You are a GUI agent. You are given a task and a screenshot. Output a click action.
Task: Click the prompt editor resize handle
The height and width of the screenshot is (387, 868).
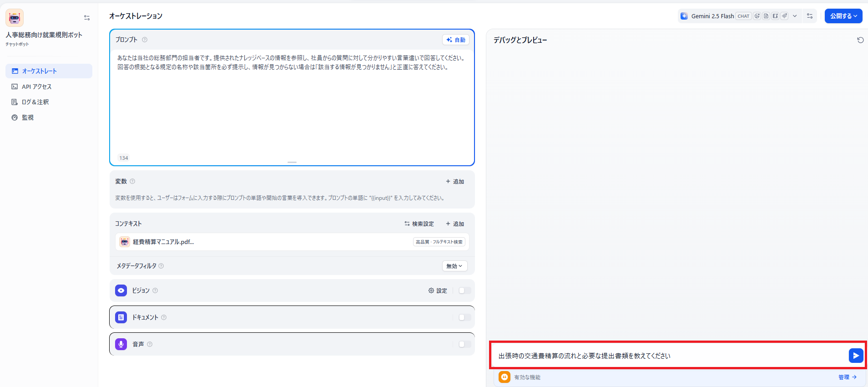click(x=292, y=162)
